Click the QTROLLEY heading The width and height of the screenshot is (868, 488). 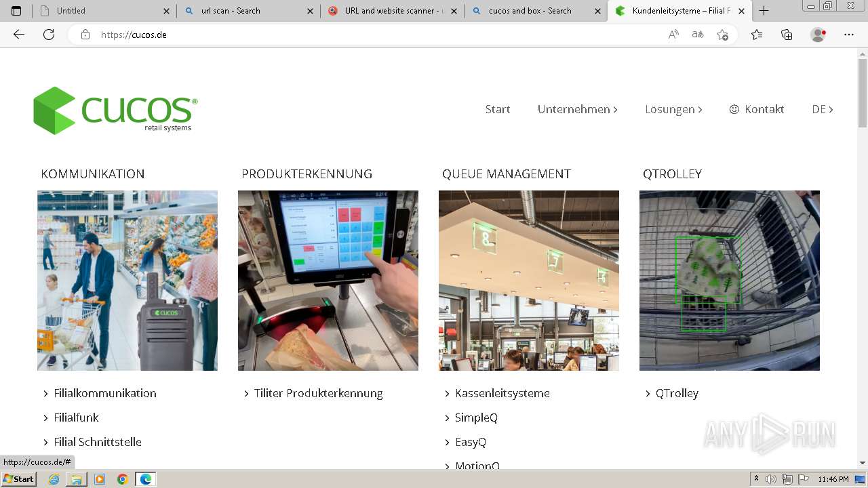[672, 174]
